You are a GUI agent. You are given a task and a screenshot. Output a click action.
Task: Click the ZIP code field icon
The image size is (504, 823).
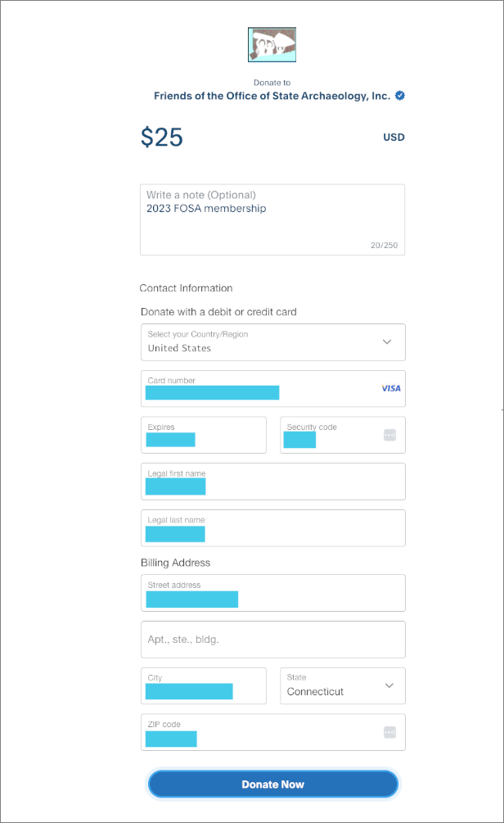click(x=389, y=732)
